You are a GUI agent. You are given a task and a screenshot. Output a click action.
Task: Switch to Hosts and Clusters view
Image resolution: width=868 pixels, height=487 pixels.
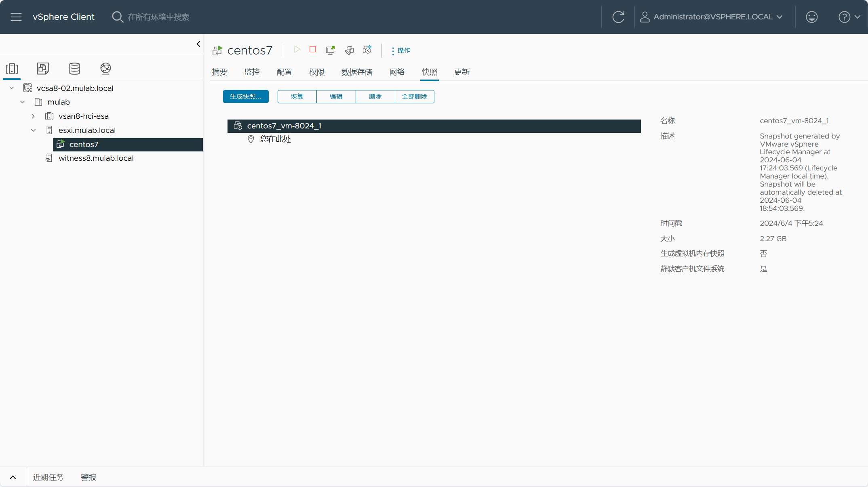pos(12,69)
